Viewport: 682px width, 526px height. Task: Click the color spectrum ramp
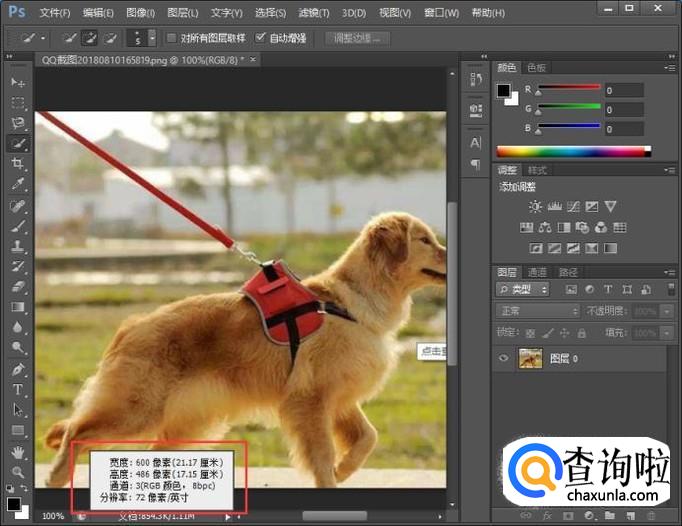pos(572,151)
